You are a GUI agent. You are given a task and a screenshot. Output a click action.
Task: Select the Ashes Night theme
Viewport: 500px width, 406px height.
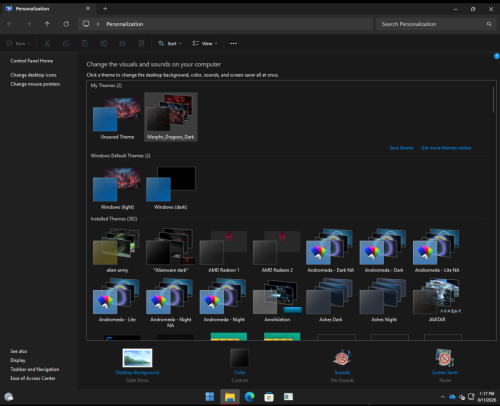pyautogui.click(x=384, y=300)
